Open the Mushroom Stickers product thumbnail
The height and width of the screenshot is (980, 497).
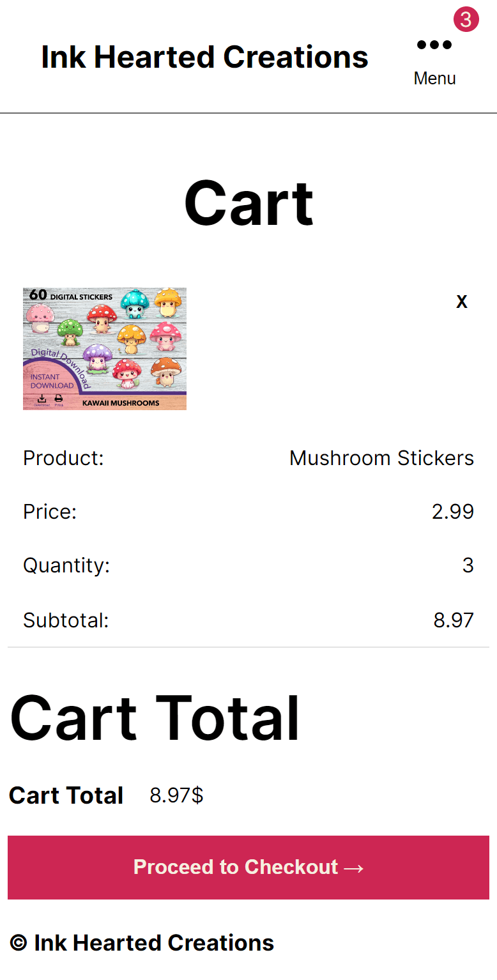104,348
